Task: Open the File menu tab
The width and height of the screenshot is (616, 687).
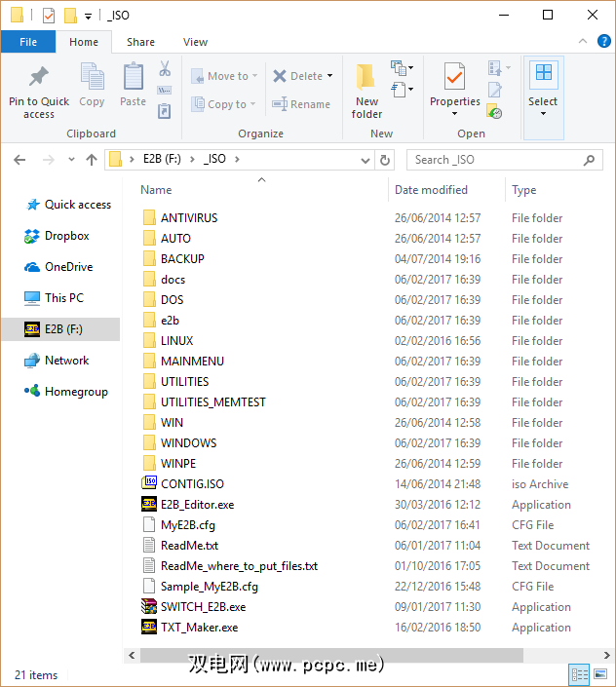Action: pyautogui.click(x=28, y=42)
